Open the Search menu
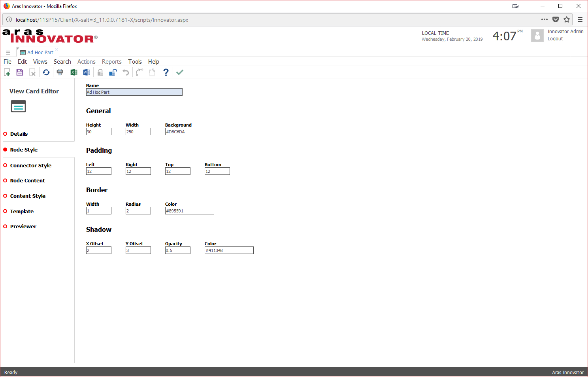 tap(62, 62)
